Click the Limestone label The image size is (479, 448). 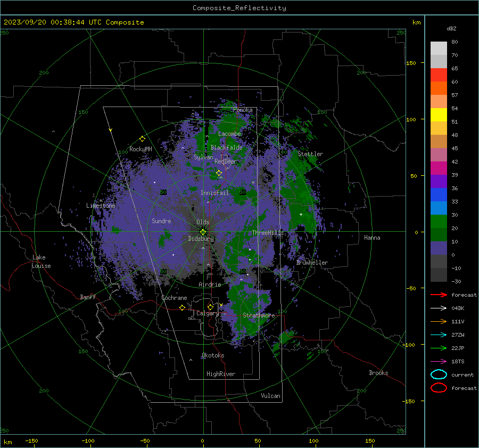click(101, 206)
